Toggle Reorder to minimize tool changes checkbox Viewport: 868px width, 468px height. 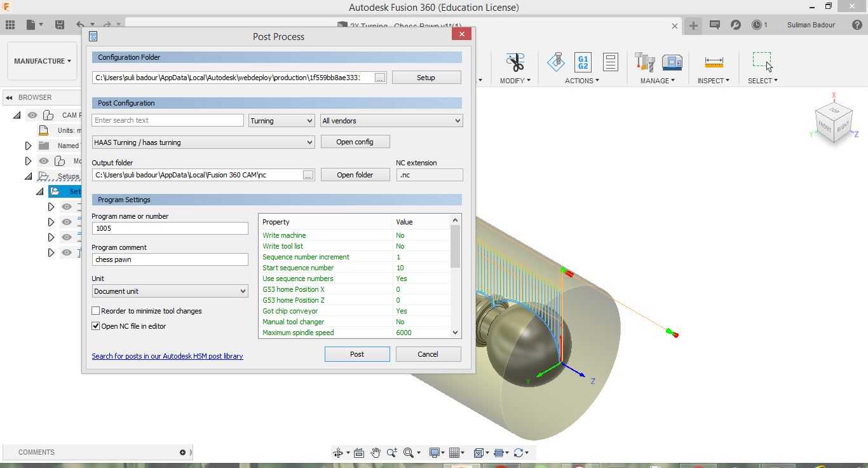96,311
